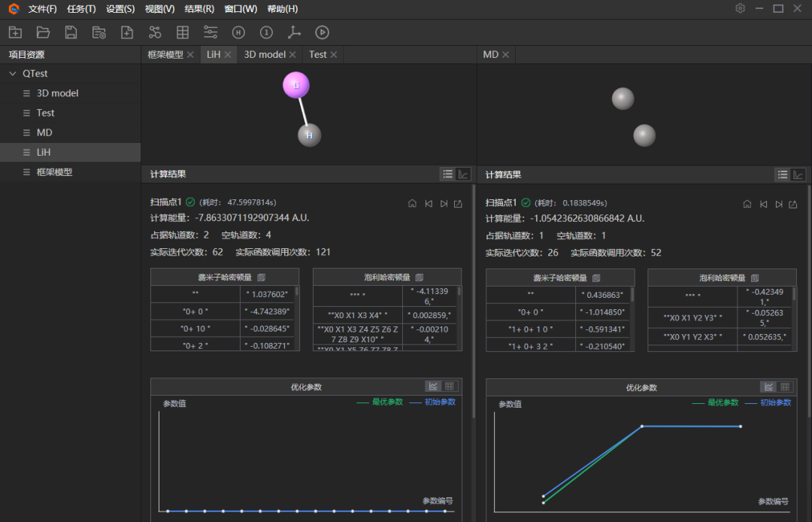The height and width of the screenshot is (522, 812).
Task: Open the 视图(V) menu
Action: [x=159, y=9]
